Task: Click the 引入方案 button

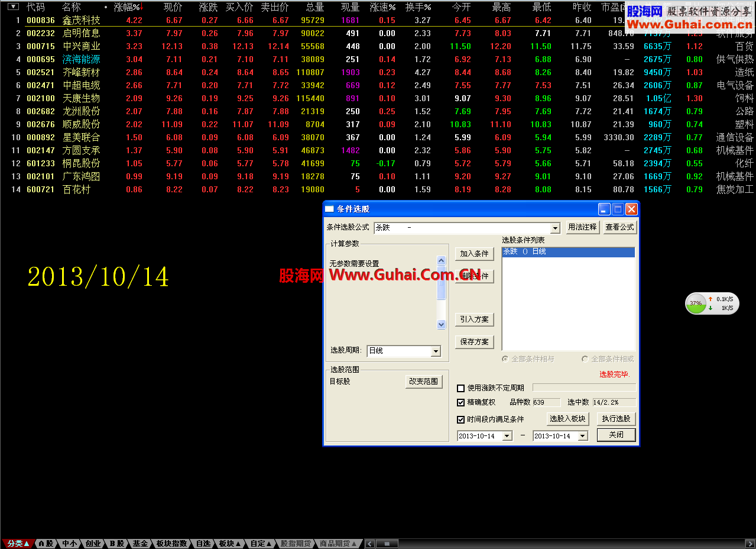Action: (475, 319)
